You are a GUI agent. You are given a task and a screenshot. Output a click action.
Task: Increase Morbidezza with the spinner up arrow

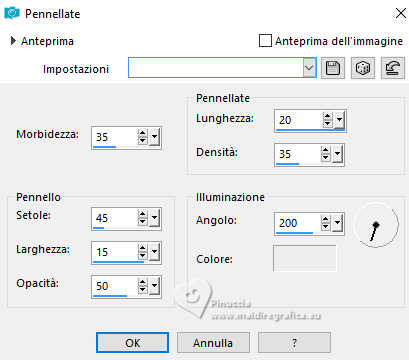143,133
